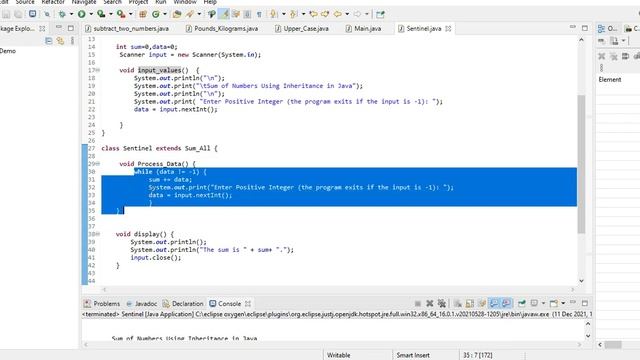Click the Pin Editor icon in toolbar
The image size is (640, 360).
[380, 14]
